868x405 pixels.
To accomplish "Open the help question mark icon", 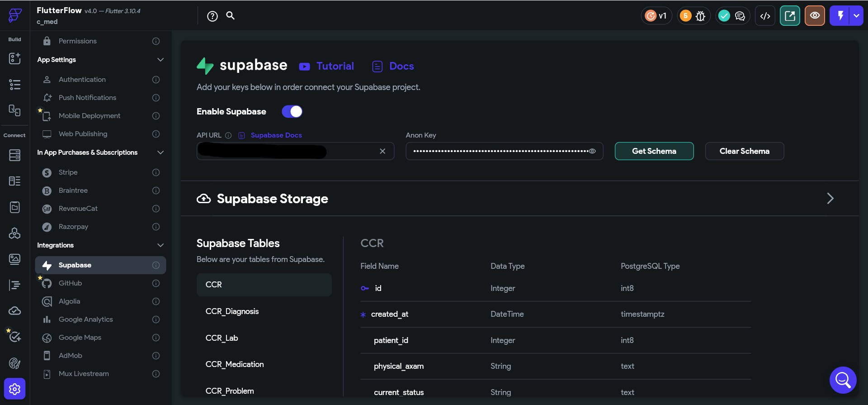I will point(212,16).
